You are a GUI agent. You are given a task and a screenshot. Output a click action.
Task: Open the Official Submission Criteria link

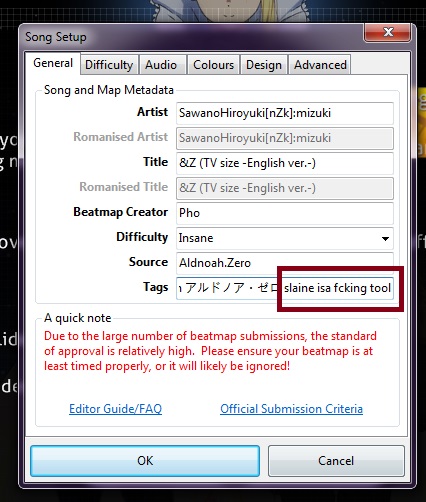tap(291, 409)
